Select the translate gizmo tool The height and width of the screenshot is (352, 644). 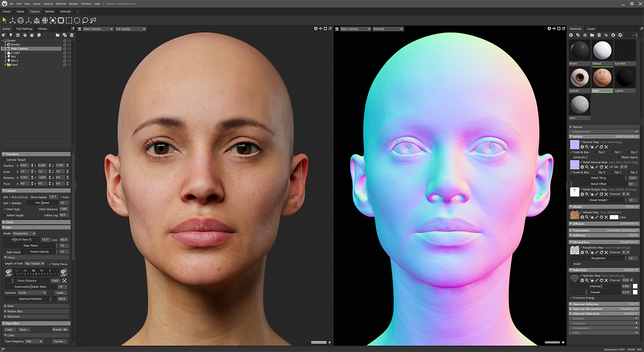tap(12, 21)
